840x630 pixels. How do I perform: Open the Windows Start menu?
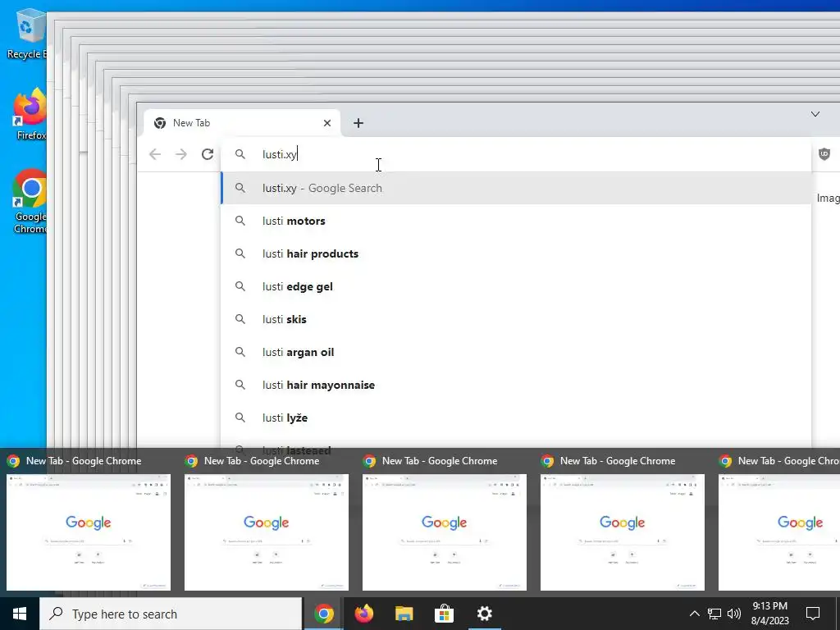coord(20,614)
